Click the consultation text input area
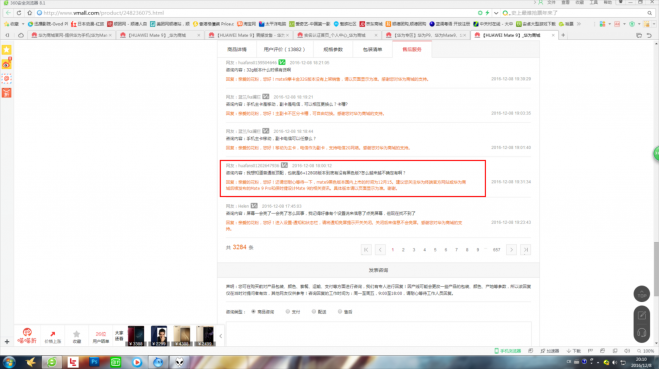This screenshot has height=369, width=659. coord(379,334)
